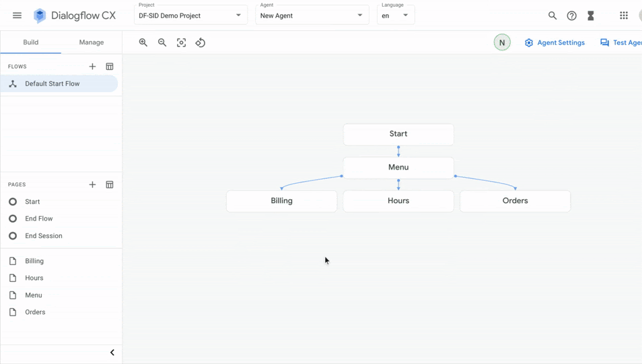
Task: Click the Menu node on canvas
Action: 398,168
